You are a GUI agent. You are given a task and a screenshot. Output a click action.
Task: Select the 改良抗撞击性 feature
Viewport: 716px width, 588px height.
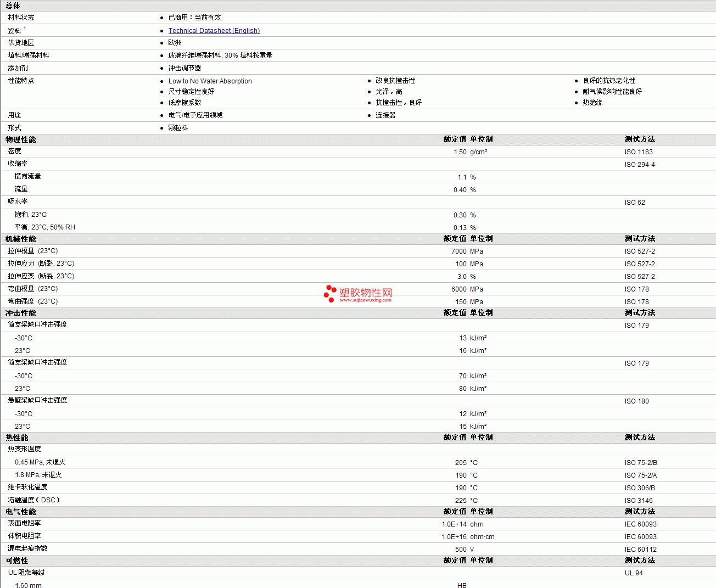[x=395, y=81]
